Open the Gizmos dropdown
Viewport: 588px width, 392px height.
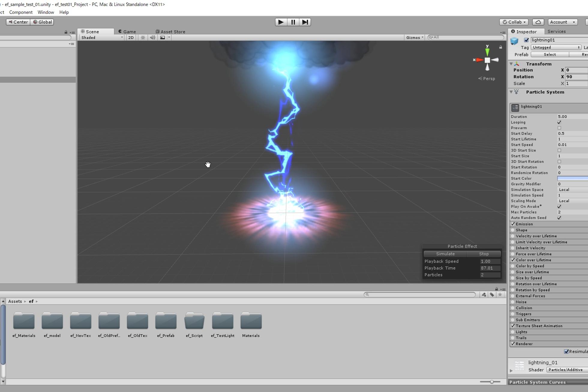coord(415,38)
